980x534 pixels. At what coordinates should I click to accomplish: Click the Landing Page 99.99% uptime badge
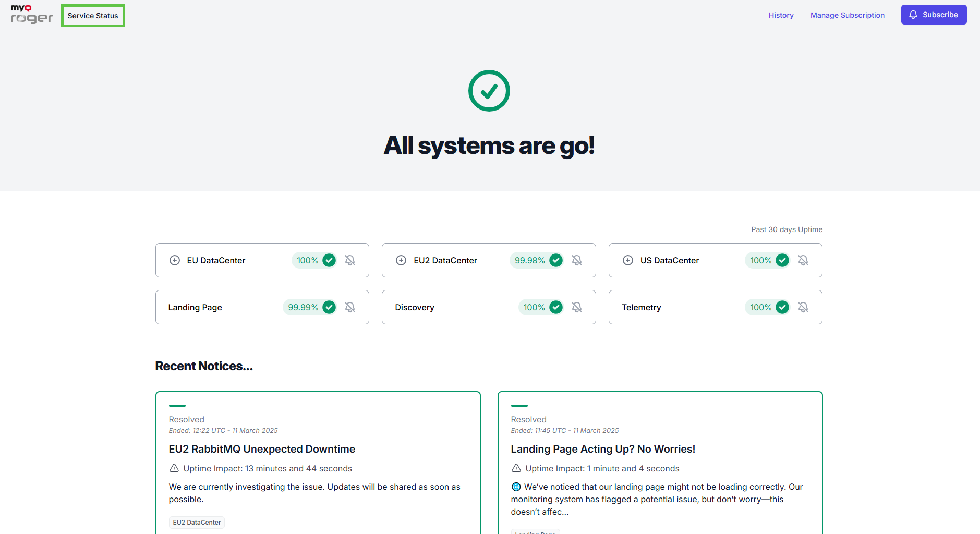(x=303, y=307)
